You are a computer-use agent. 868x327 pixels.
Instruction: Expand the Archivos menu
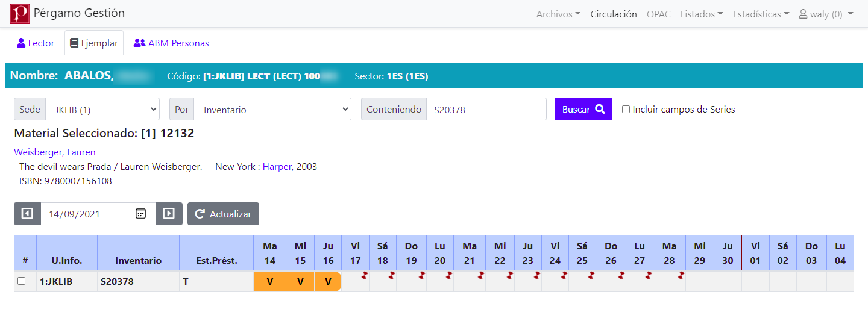click(558, 14)
